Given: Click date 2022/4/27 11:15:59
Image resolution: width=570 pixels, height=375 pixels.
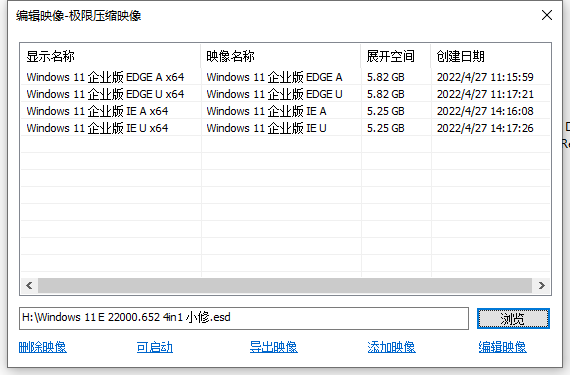Looking at the screenshot, I should (485, 77).
